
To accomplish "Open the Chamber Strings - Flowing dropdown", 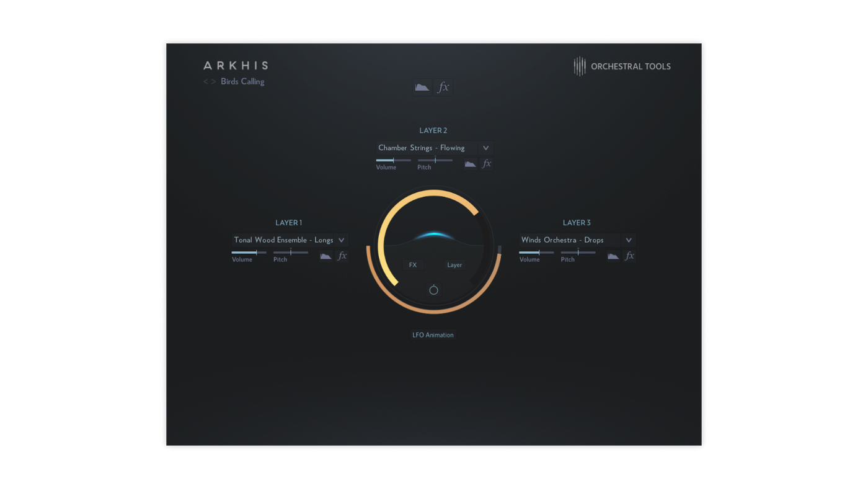I will (x=435, y=148).
